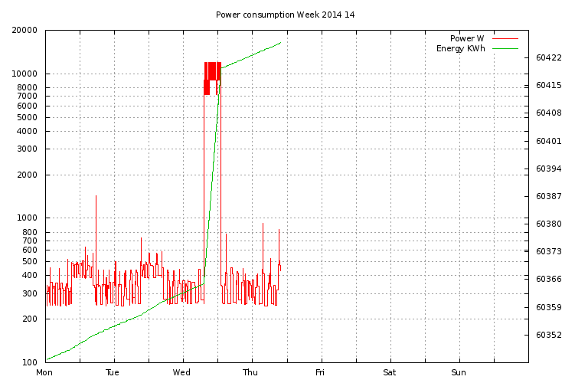Screen dimensions: 588x383
Task: Click the '200' left axis value
Action: click(x=30, y=319)
